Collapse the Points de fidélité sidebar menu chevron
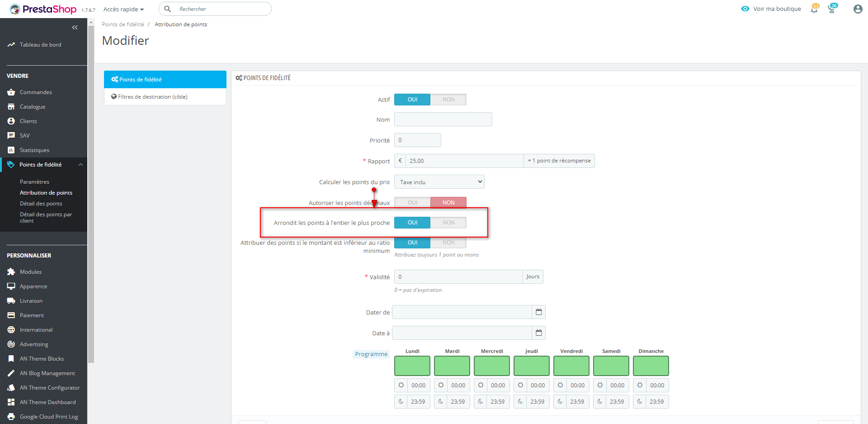The image size is (868, 424). [80, 165]
